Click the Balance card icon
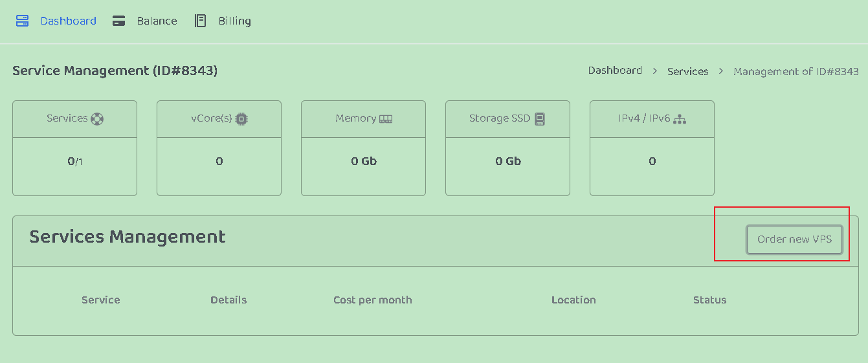Screen dimensions: 868x363 click(118, 21)
